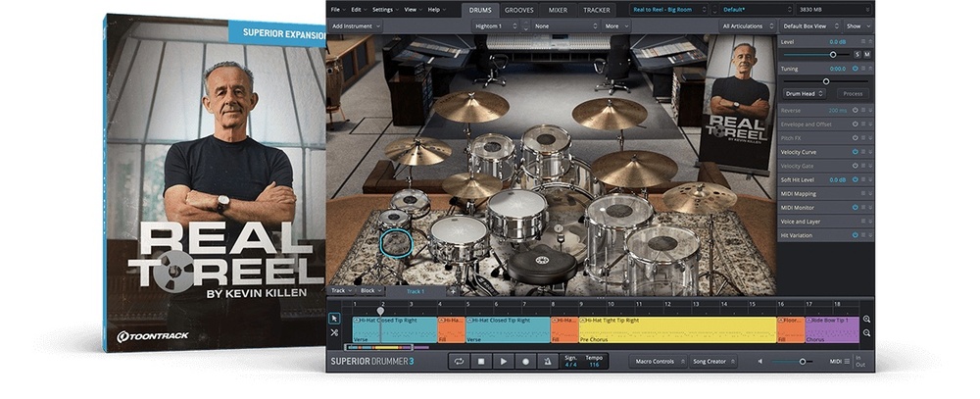
Task: Mute the instrument with M button
Action: (867, 55)
